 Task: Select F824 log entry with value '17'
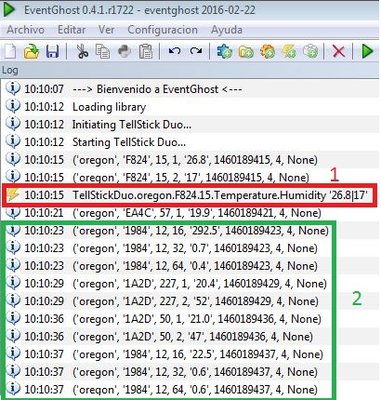pos(190,177)
